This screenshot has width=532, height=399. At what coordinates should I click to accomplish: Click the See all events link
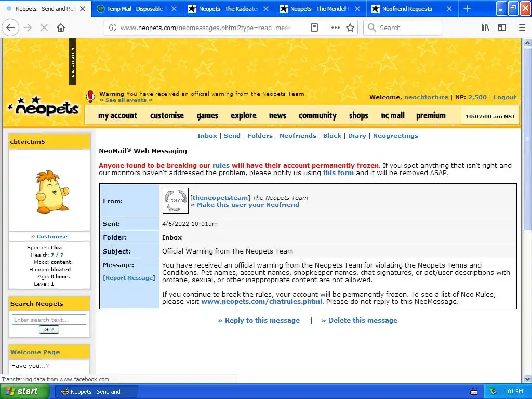(126, 100)
